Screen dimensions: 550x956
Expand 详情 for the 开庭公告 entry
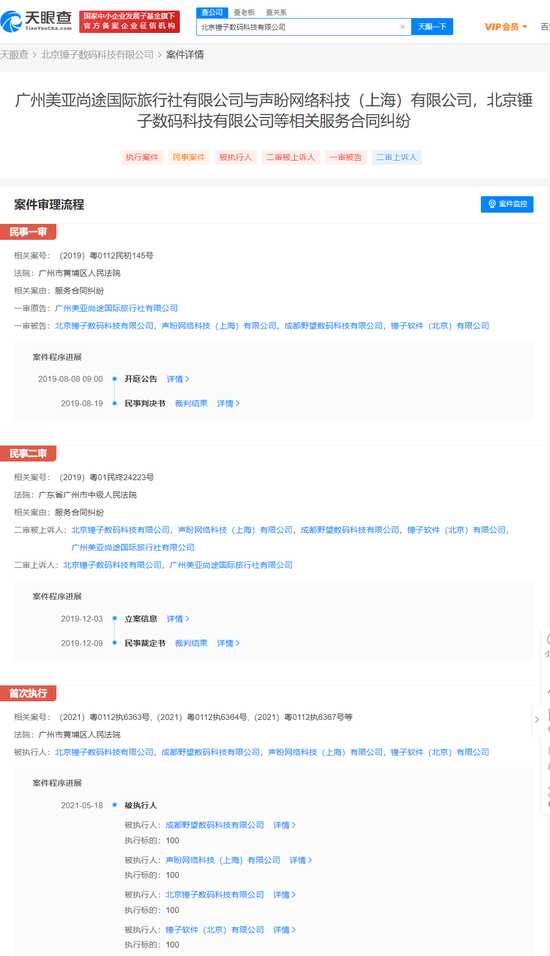[178, 379]
